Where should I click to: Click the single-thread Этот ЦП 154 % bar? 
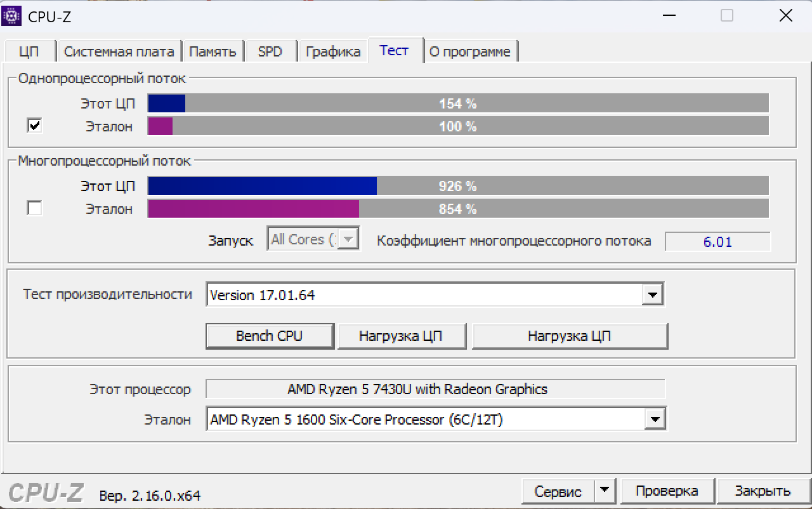coord(458,103)
